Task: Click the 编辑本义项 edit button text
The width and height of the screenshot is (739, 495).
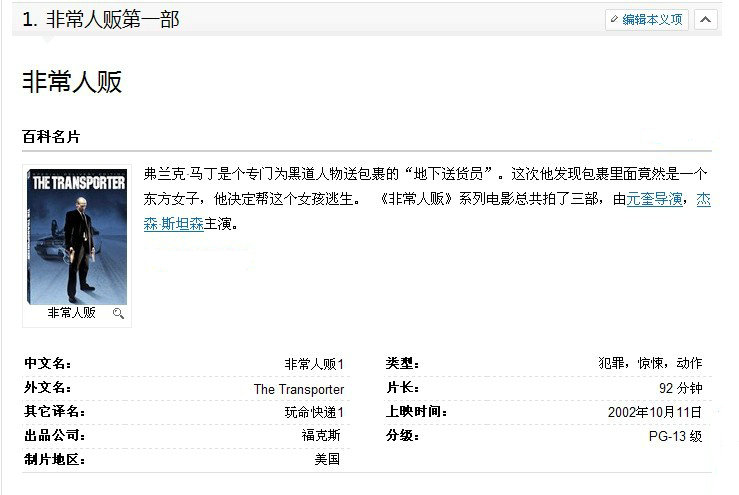Action: [652, 19]
